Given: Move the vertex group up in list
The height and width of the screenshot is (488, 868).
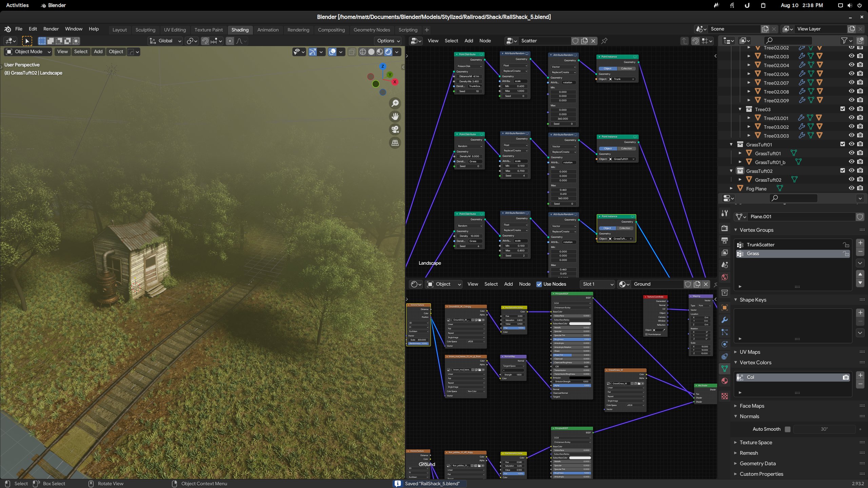Looking at the screenshot, I should tap(860, 274).
